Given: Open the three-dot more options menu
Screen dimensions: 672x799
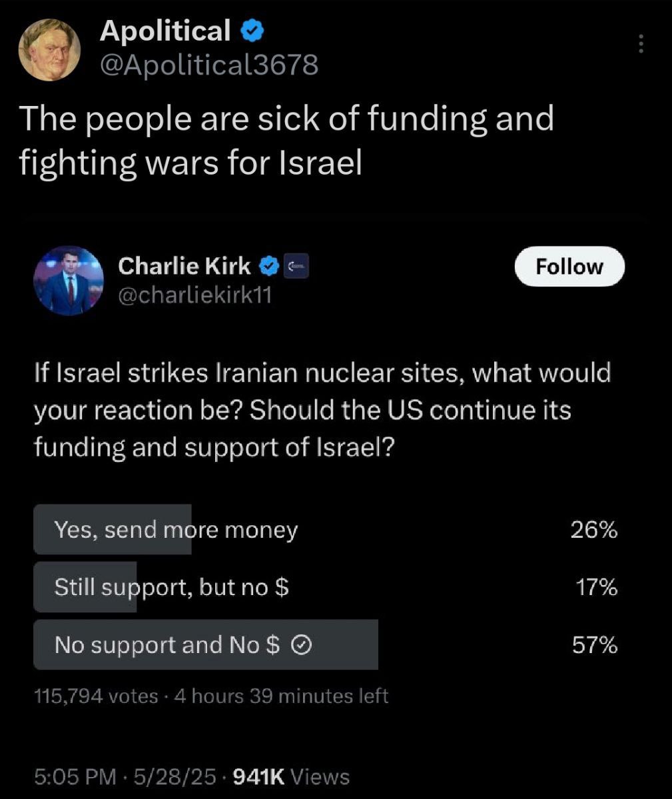Looking at the screenshot, I should click(641, 44).
